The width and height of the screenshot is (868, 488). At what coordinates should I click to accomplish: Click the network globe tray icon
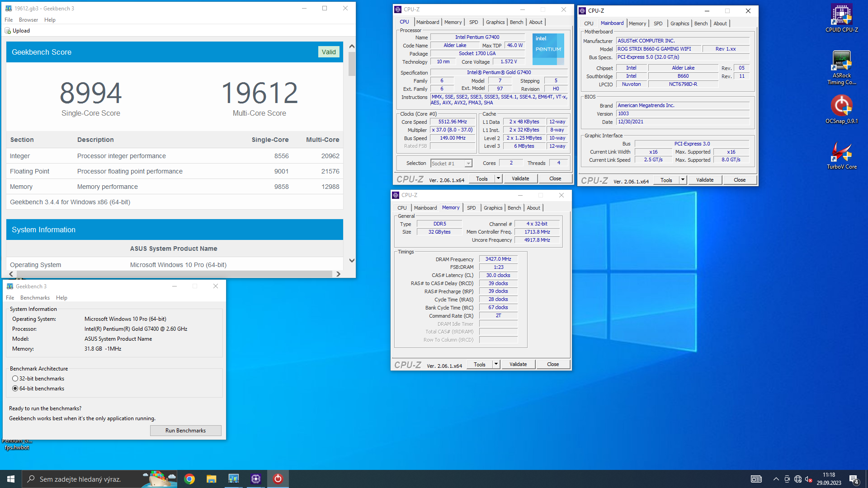coord(797,479)
